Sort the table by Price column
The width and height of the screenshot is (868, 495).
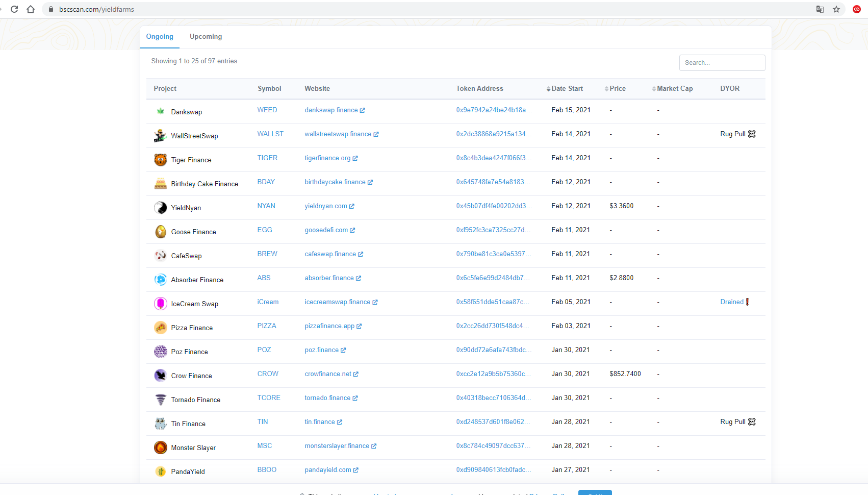615,88
